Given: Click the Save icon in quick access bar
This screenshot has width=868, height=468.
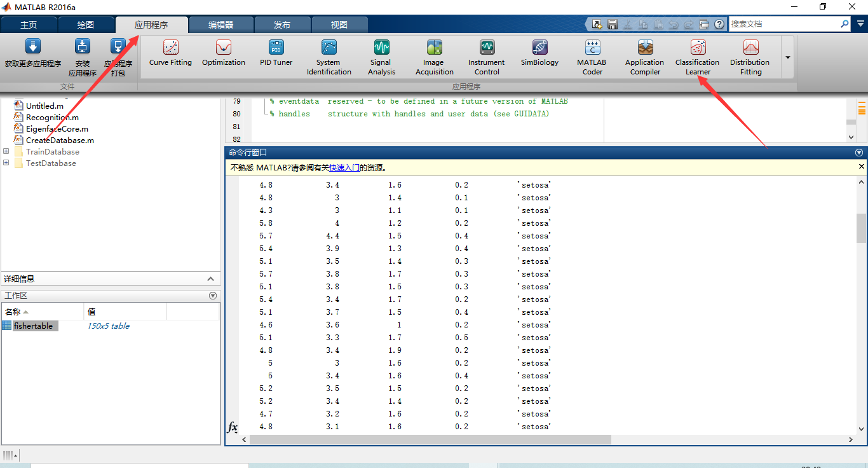Looking at the screenshot, I should pyautogui.click(x=613, y=24).
